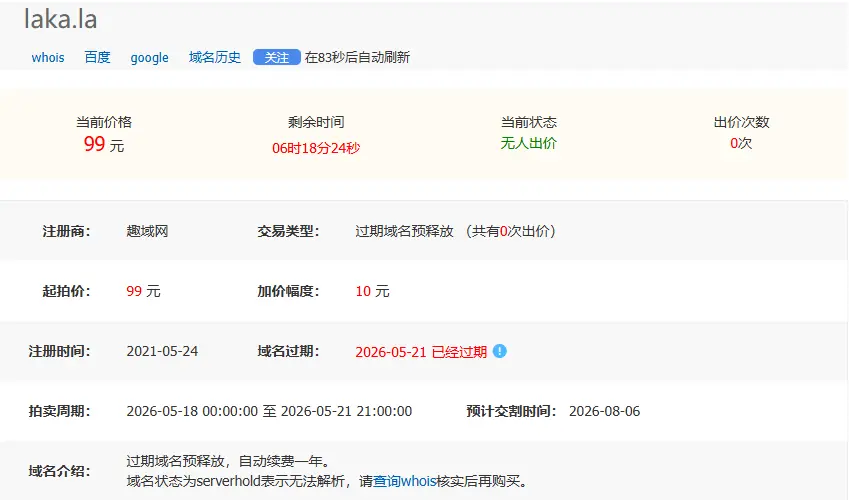Image resolution: width=849 pixels, height=500 pixels.
Task: Click the expiry date 2026-05-21 已经过期
Action: click(421, 352)
